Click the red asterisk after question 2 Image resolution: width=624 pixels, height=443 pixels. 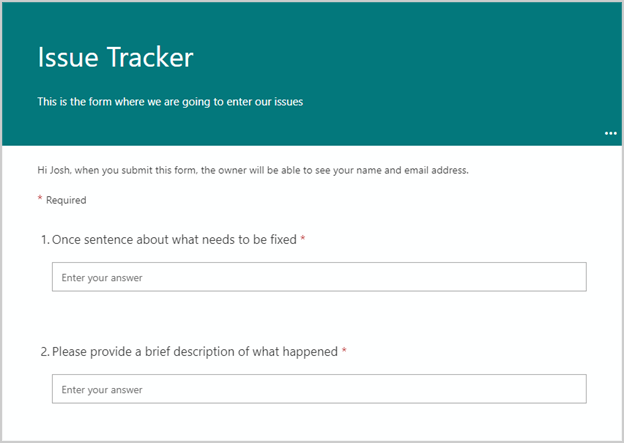[344, 351]
